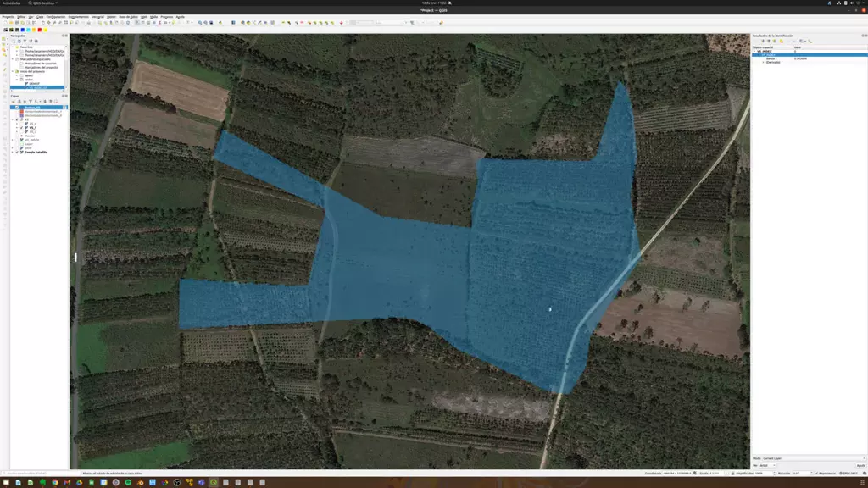Toggle the coordinate display icon in status bar
The width and height of the screenshot is (868, 488).
tap(695, 473)
